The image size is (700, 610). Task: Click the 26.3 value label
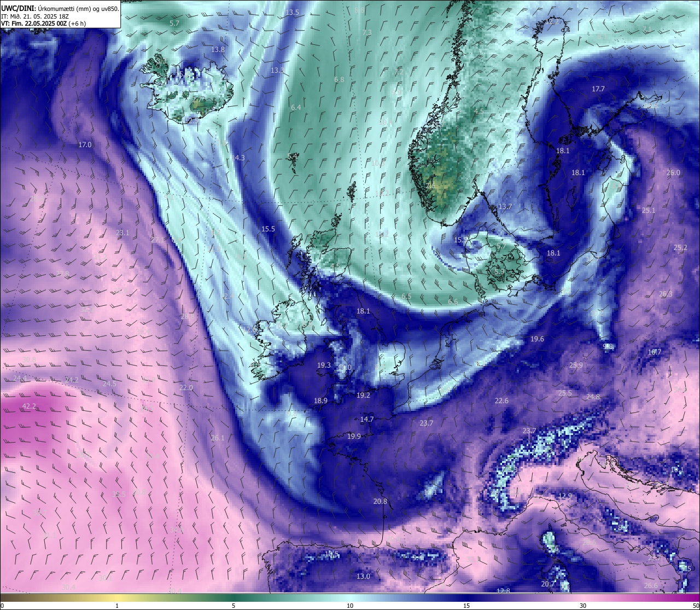(x=666, y=294)
